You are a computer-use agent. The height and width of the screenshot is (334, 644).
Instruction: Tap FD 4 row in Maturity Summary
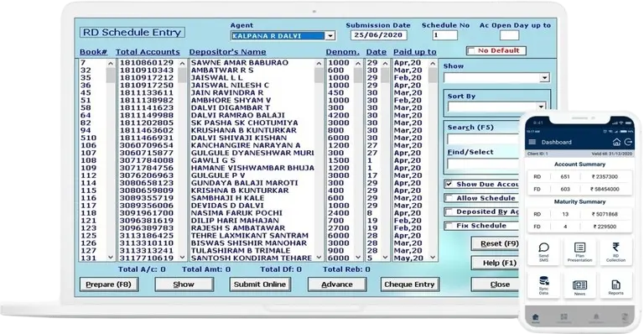pyautogui.click(x=579, y=227)
